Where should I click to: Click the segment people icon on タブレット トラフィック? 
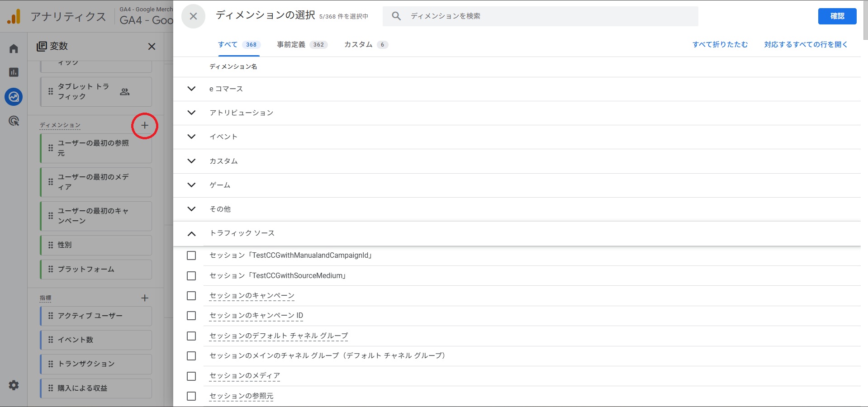125,92
